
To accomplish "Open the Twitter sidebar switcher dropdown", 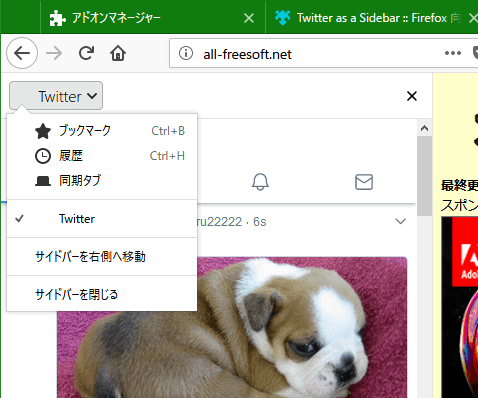I will click(x=56, y=96).
